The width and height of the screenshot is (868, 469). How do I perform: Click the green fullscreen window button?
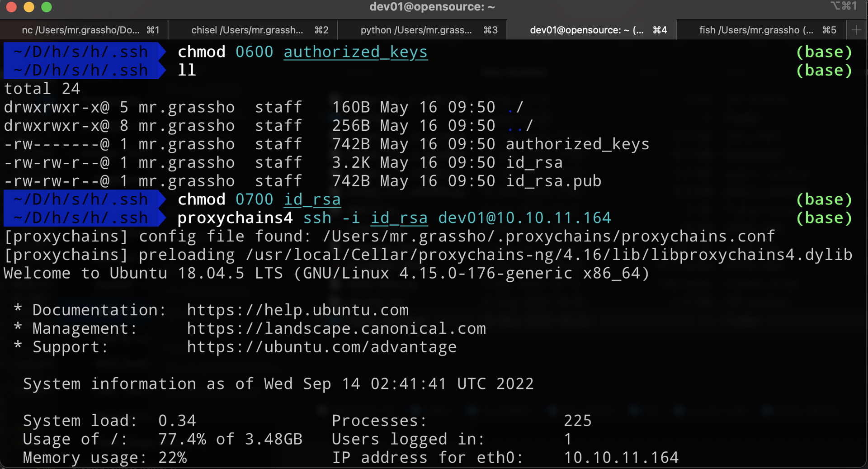(47, 7)
